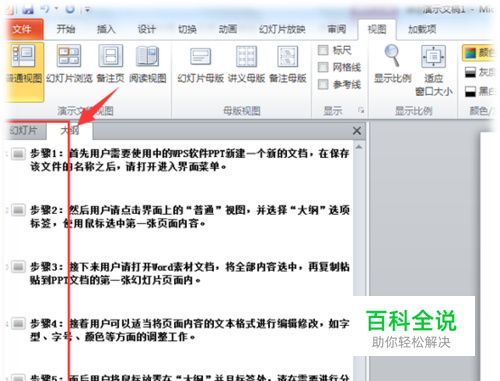Viewport: 500px width, 381px height.
Task: Open the Insert (插入) ribbon tab
Action: click(106, 29)
